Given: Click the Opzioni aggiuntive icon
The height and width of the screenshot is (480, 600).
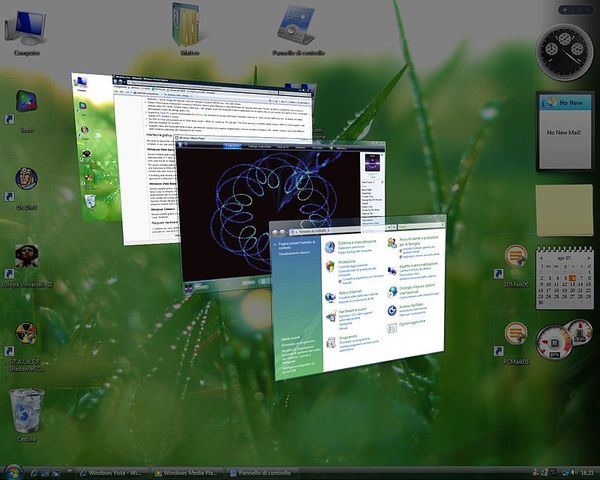Looking at the screenshot, I should pos(392,328).
